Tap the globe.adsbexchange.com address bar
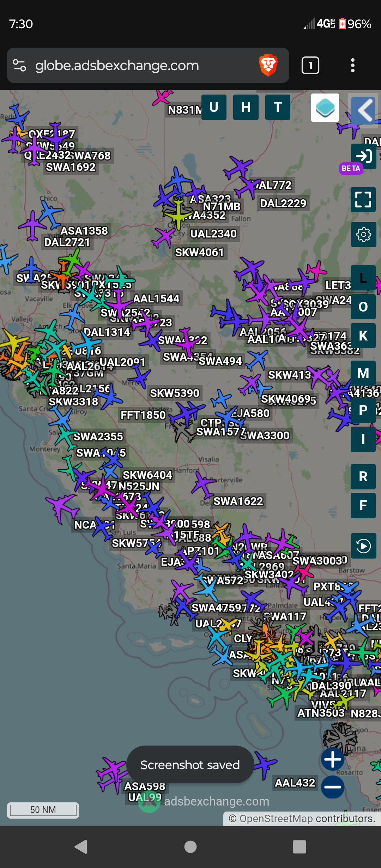The width and height of the screenshot is (381, 868). pyautogui.click(x=148, y=65)
